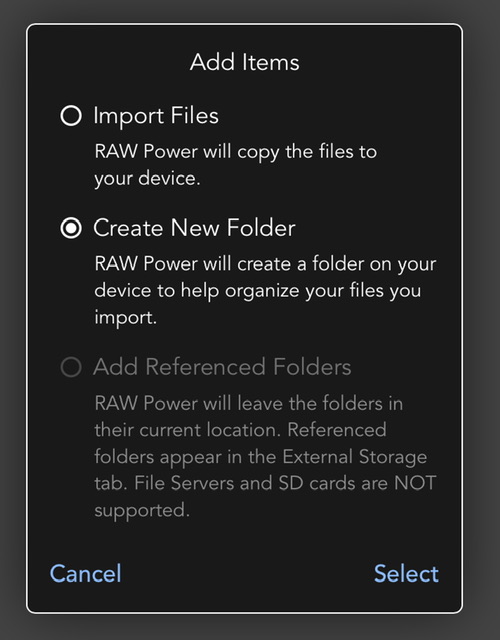Click 'RAW Power will leave the folders' description

click(249, 403)
